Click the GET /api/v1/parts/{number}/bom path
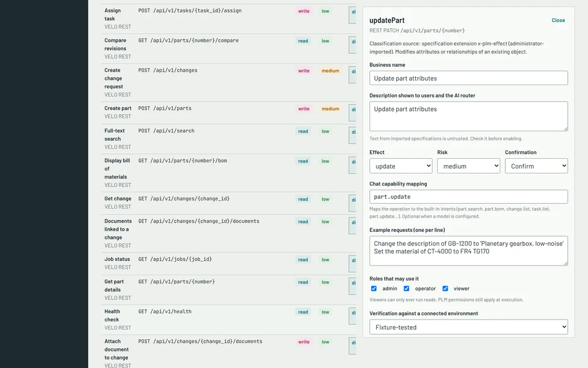Image resolution: width=588 pixels, height=368 pixels. 183,161
